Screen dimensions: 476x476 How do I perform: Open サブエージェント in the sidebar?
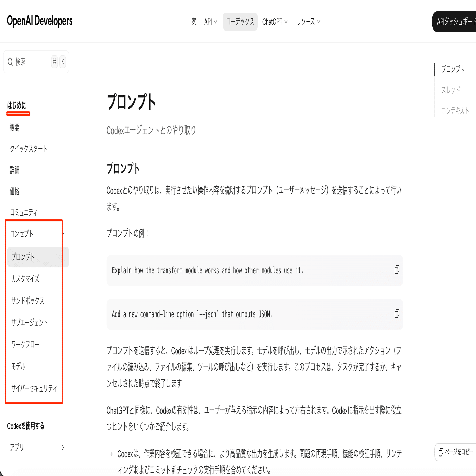(x=29, y=322)
